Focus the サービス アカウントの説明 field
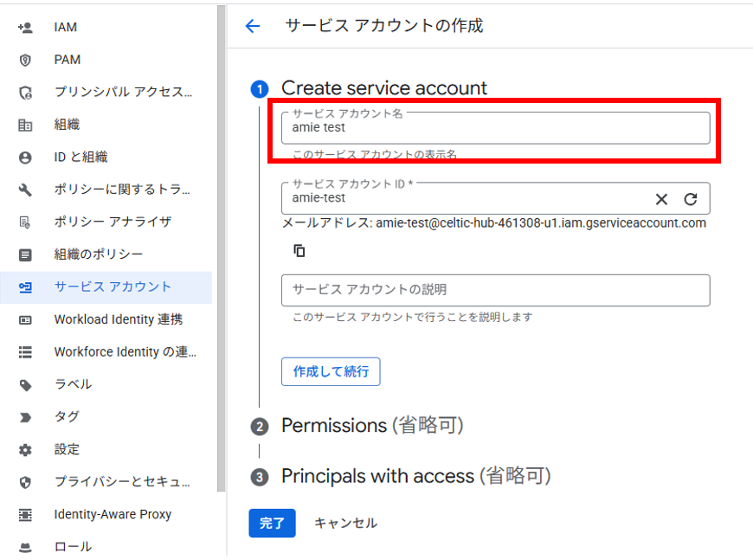The height and width of the screenshot is (560, 753). [x=495, y=290]
